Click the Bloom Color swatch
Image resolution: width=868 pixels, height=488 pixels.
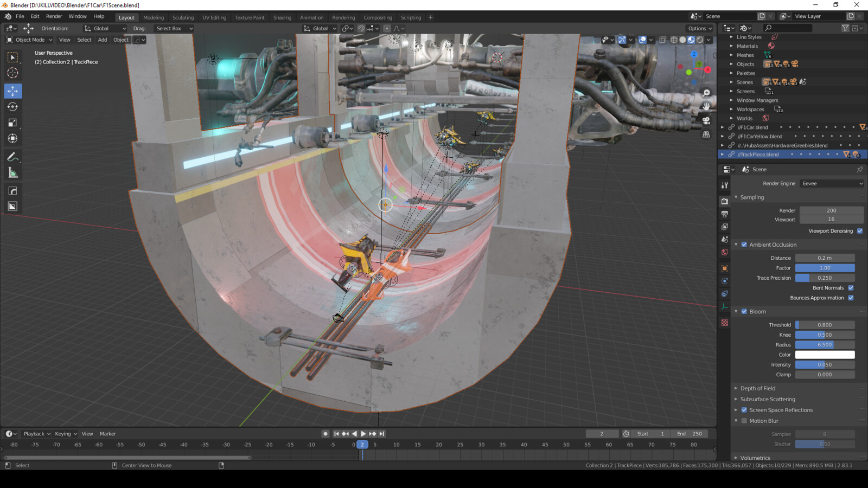pos(825,355)
